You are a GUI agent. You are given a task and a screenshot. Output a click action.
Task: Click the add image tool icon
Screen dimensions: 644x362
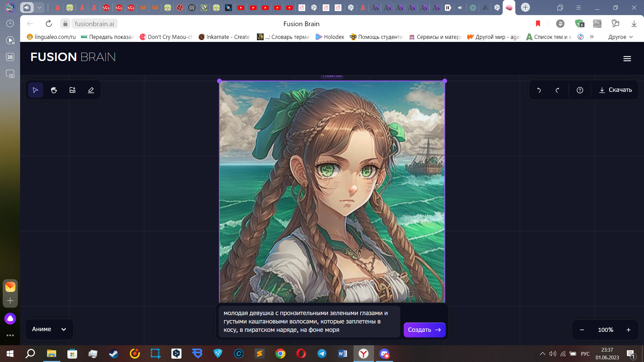(72, 90)
